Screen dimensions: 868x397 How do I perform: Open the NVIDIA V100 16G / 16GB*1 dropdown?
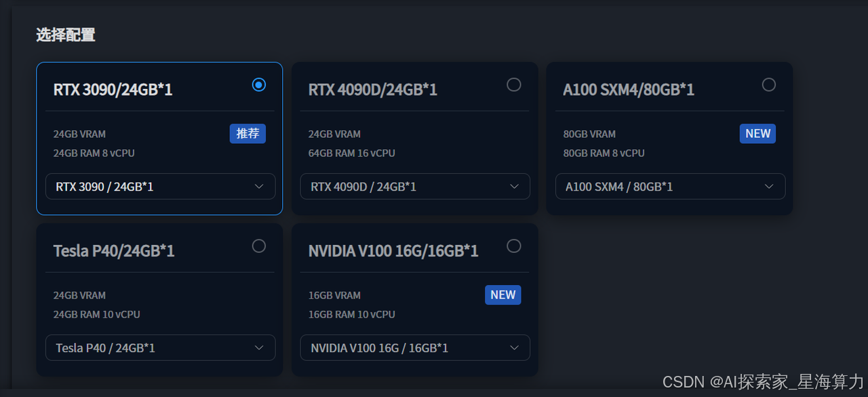(x=415, y=347)
